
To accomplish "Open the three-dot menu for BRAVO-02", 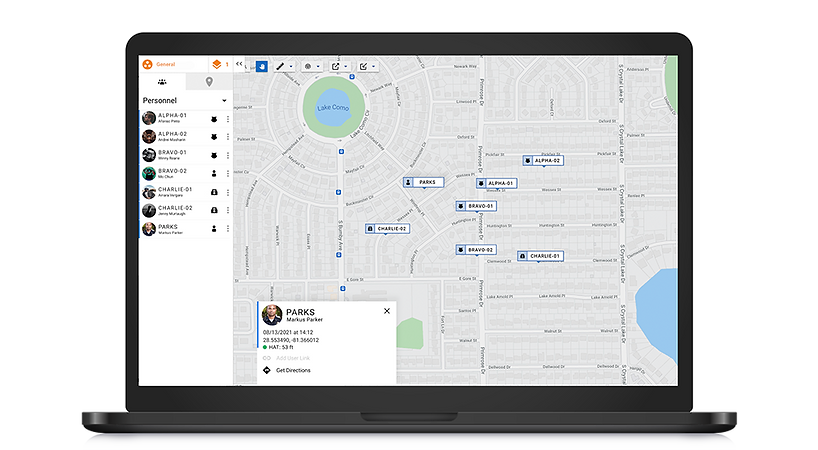I will point(228,174).
